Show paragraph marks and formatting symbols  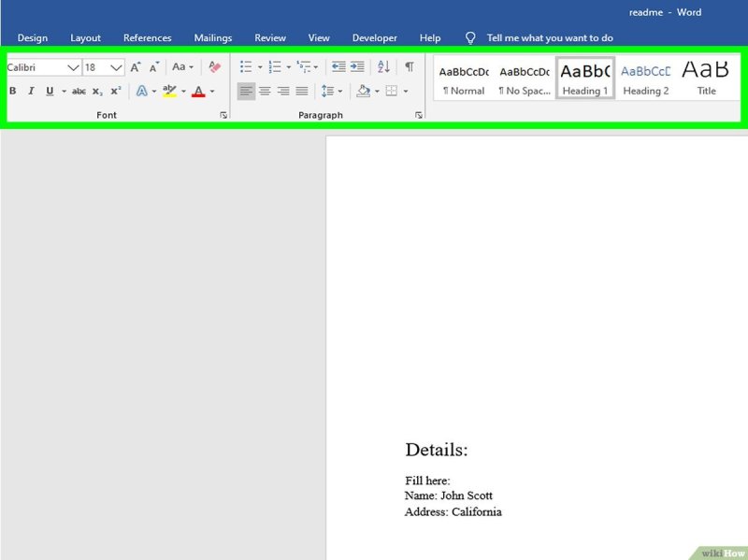(x=410, y=66)
